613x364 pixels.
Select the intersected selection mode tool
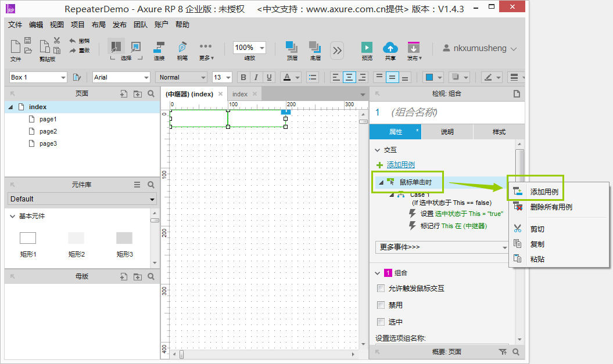(x=116, y=47)
